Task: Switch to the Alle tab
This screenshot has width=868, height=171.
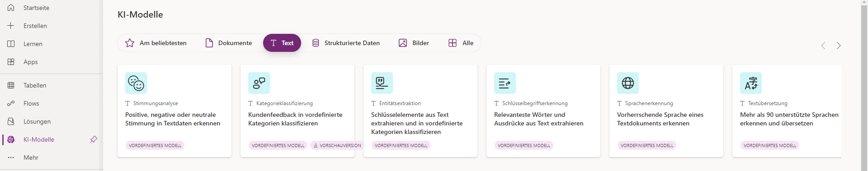Action: pyautogui.click(x=461, y=43)
